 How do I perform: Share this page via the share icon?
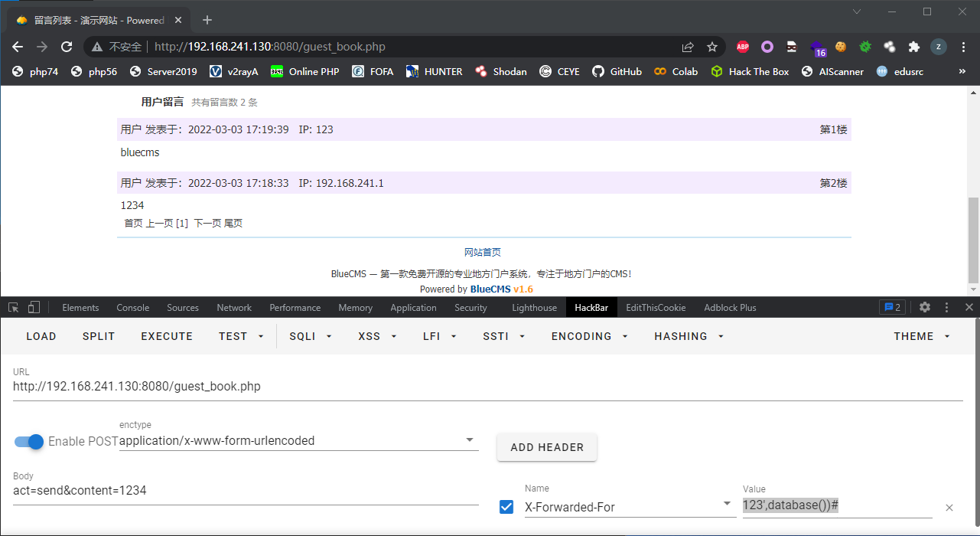pos(688,47)
